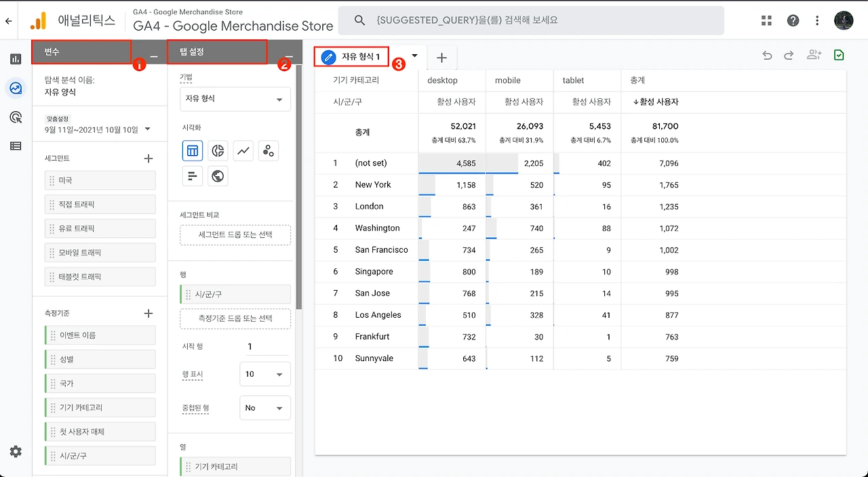The height and width of the screenshot is (477, 868).
Task: Select the bar chart visualization icon
Action: [x=193, y=176]
